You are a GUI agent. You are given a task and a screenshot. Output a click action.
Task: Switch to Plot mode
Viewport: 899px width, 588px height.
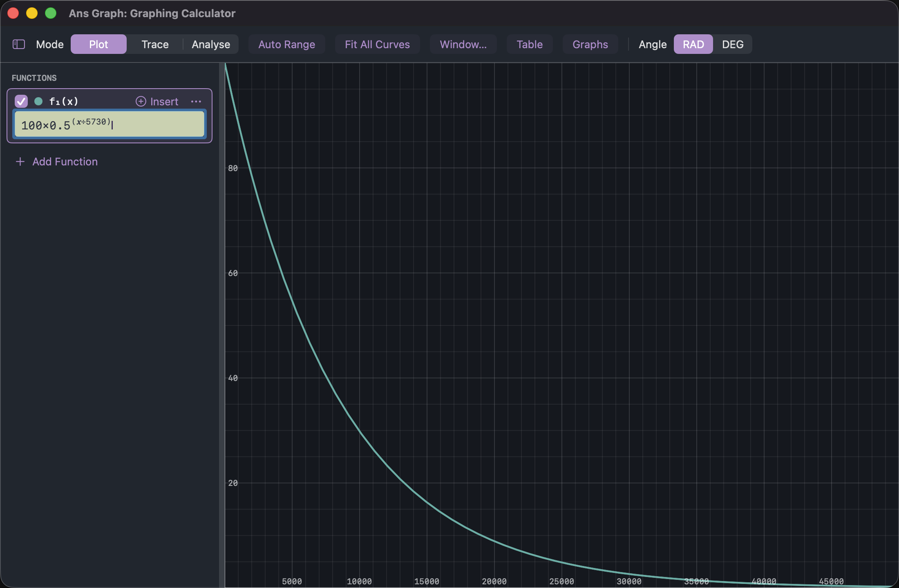coord(98,44)
